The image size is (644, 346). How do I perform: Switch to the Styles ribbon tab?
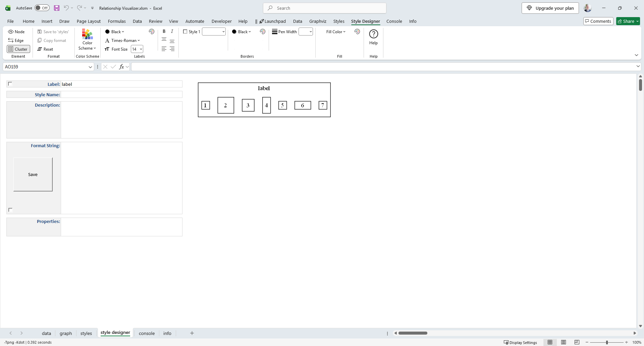(339, 21)
